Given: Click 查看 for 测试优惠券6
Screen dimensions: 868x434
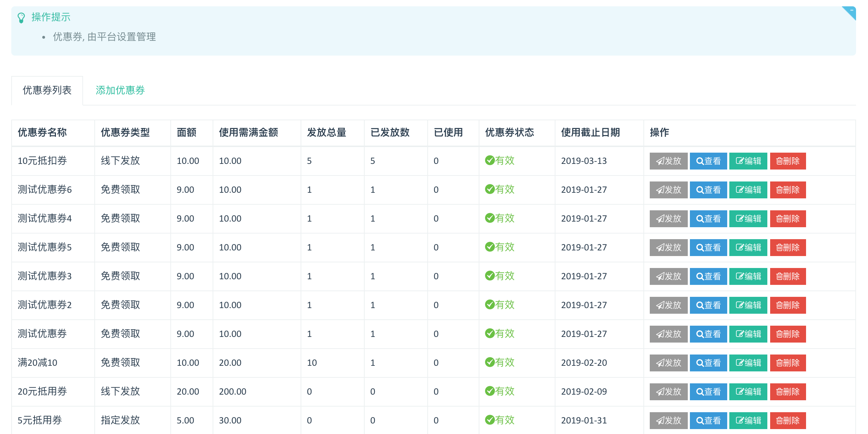Looking at the screenshot, I should coord(708,190).
